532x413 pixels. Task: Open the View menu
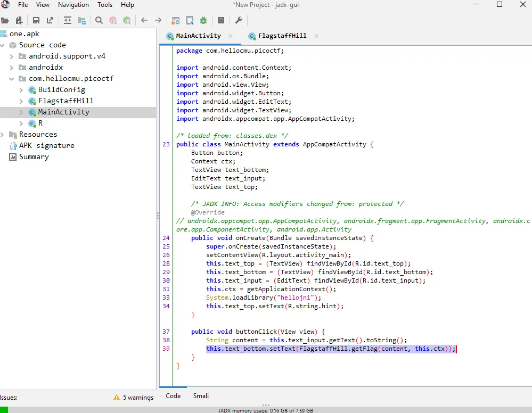tap(43, 5)
